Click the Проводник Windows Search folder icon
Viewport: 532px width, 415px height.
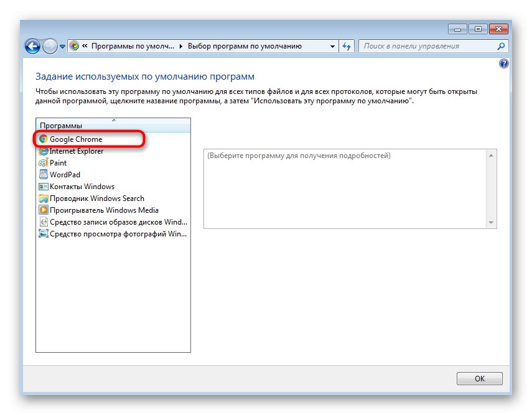[44, 198]
